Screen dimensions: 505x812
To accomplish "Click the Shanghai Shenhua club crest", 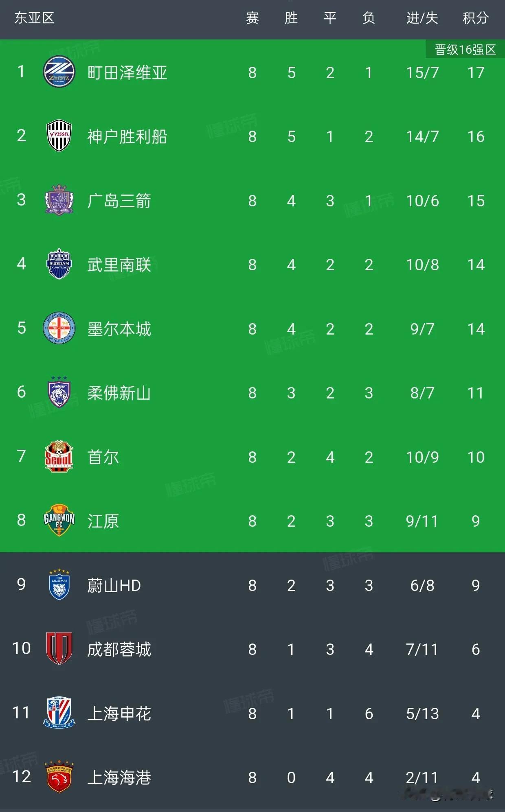I will pos(59,713).
